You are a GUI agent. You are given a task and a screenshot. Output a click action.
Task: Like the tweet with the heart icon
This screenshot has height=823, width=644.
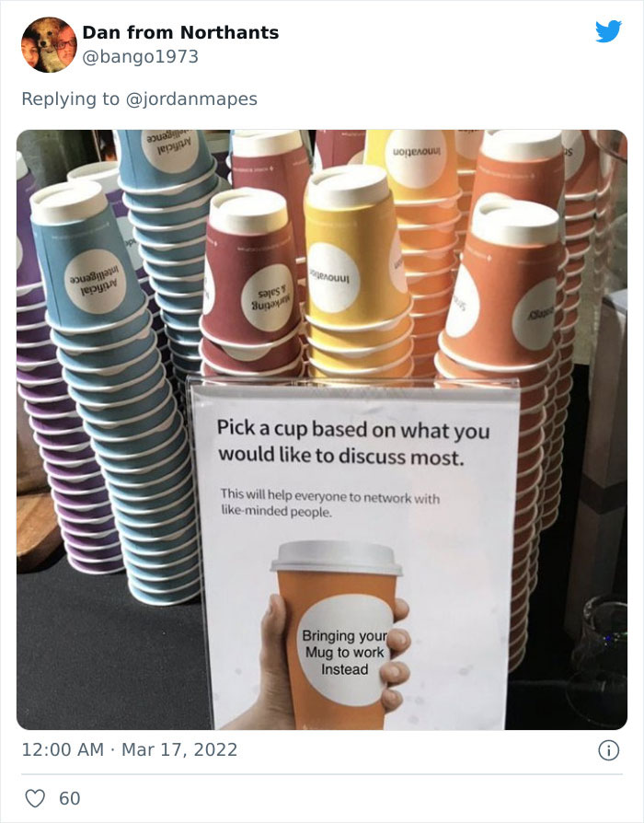pos(35,798)
